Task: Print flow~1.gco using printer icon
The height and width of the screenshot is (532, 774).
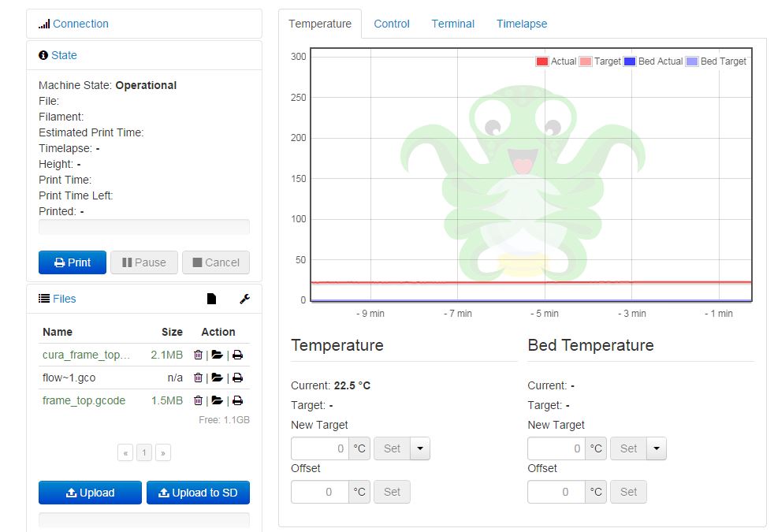Action: tap(237, 378)
